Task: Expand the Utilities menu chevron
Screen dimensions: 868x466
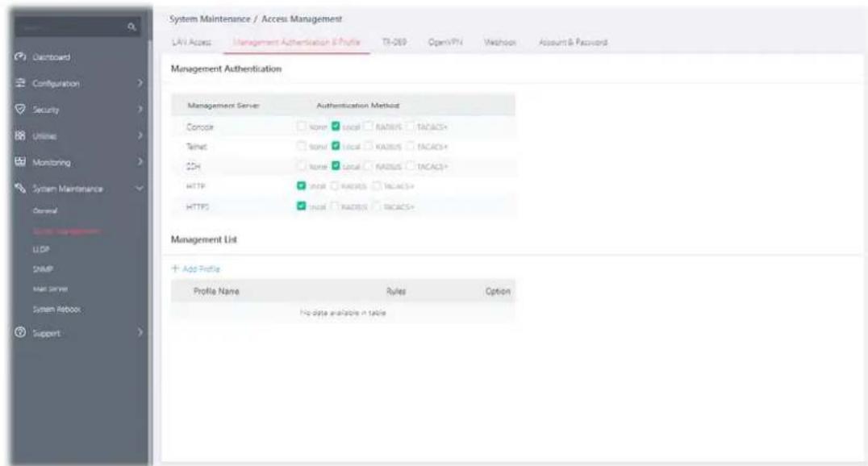Action: [x=140, y=135]
